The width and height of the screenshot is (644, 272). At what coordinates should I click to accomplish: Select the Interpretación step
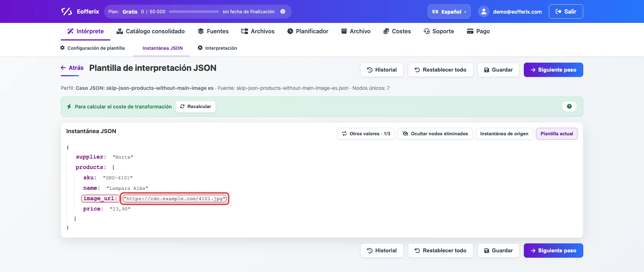(217, 48)
